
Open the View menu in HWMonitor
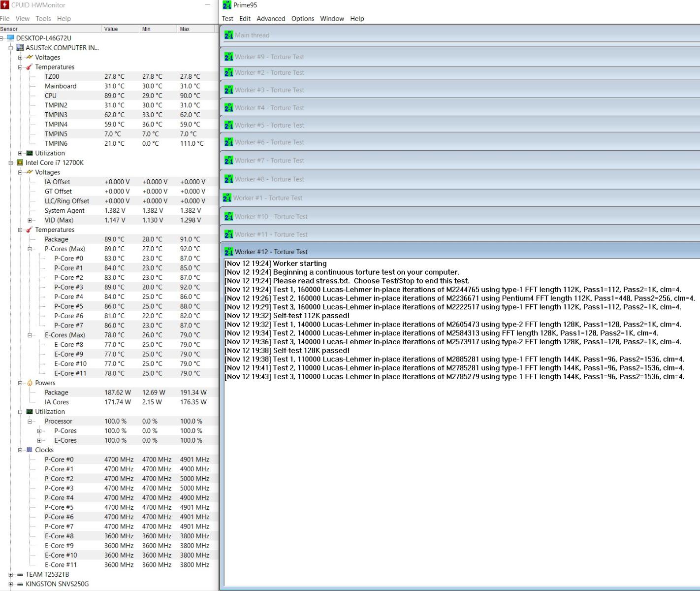(x=23, y=19)
